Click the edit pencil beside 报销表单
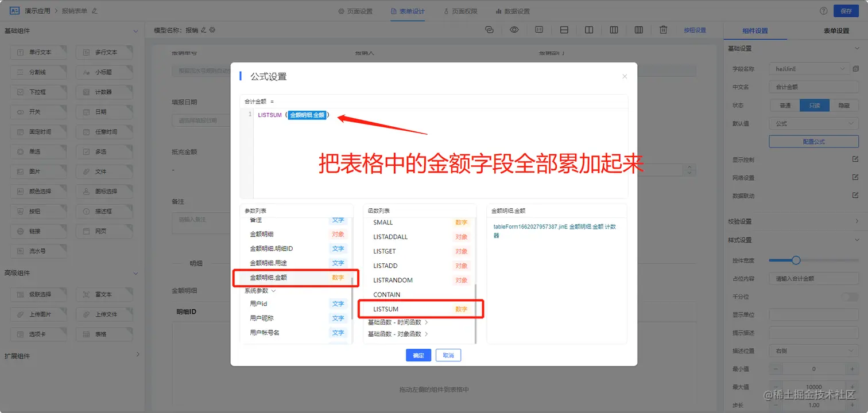This screenshot has width=868, height=413. pos(95,11)
